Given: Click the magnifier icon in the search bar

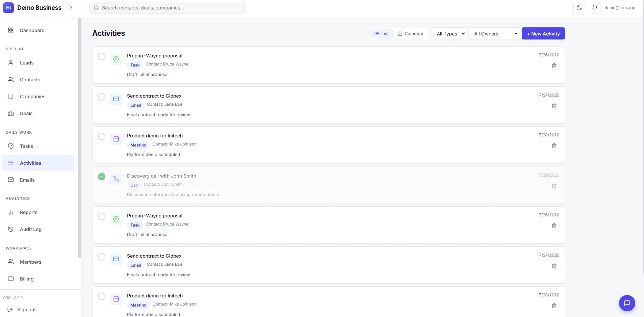Looking at the screenshot, I should click(x=96, y=8).
